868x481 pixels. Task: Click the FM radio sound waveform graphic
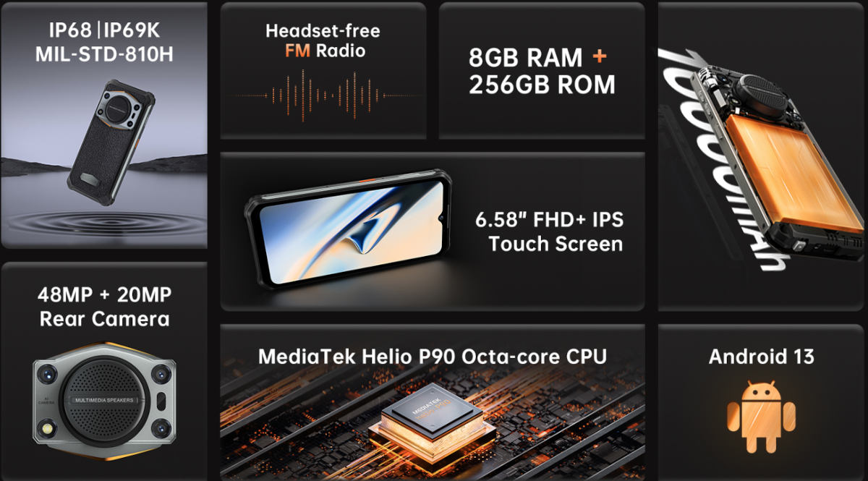pyautogui.click(x=323, y=95)
